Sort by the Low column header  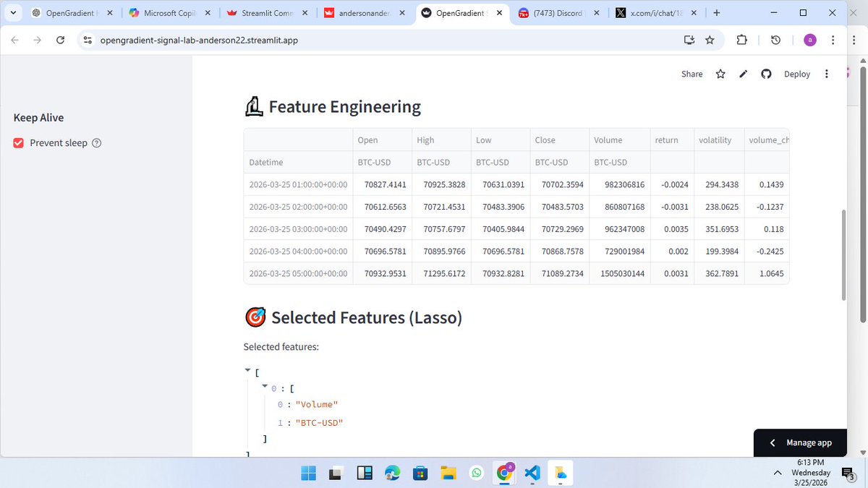500,140
